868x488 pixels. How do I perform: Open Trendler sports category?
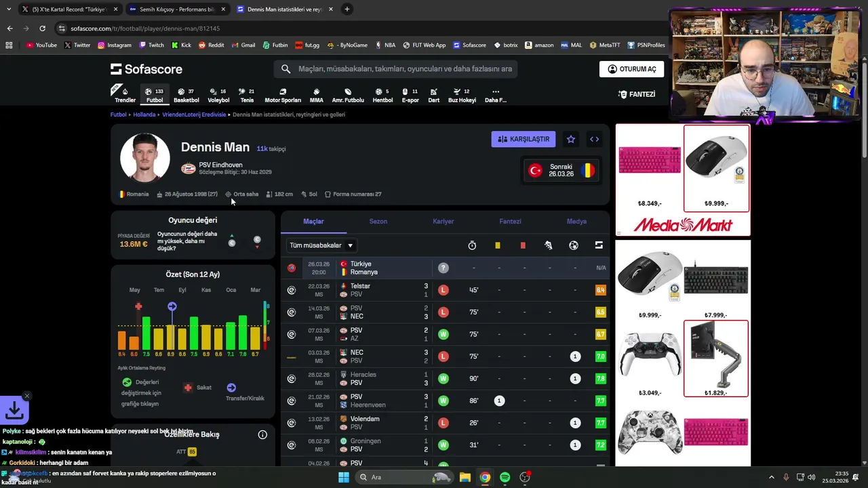point(124,95)
